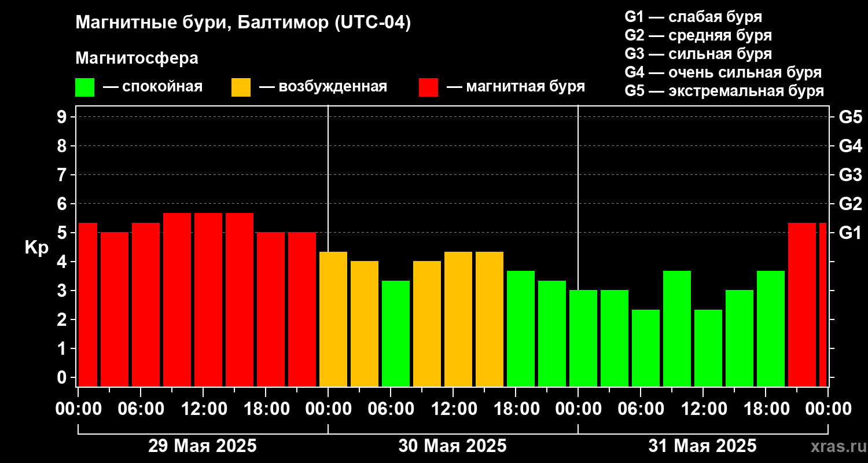868x463 pixels.
Task: Click the 'G1 — слабая буря' legend line
Action: click(693, 16)
